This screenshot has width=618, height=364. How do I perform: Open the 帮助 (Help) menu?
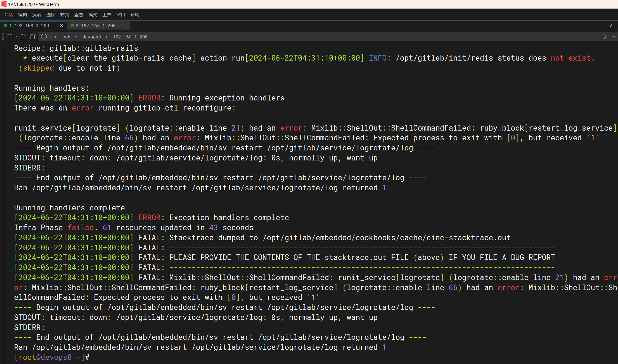(x=135, y=15)
